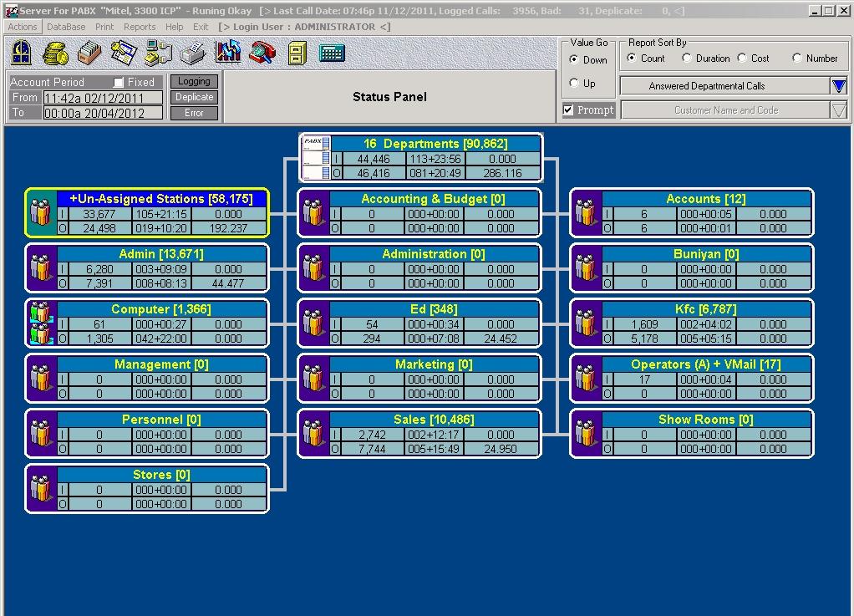
Task: Open the Help menu
Action: pyautogui.click(x=175, y=27)
